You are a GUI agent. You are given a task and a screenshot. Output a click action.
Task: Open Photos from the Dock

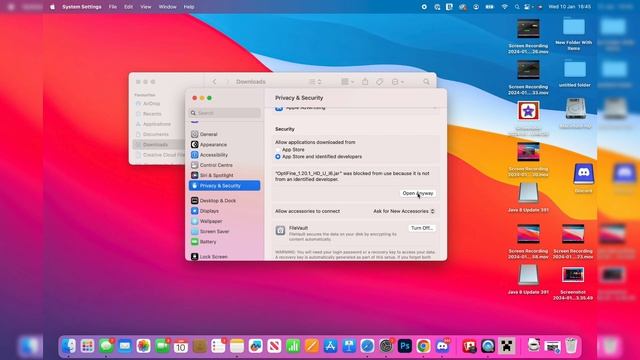pyautogui.click(x=143, y=346)
